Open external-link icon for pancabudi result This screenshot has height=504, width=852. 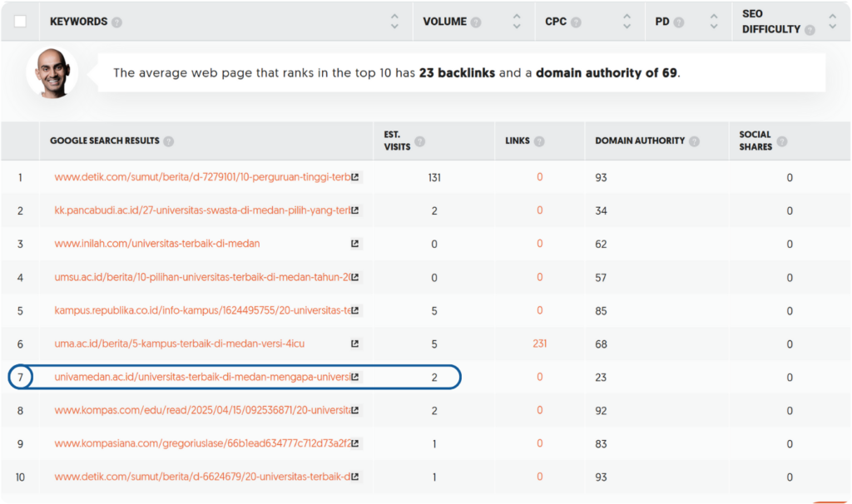[354, 210]
